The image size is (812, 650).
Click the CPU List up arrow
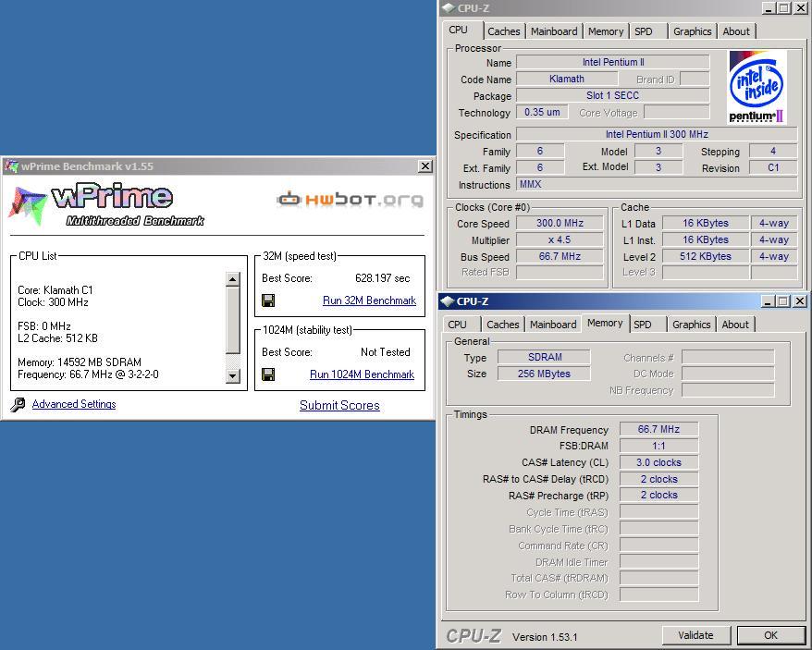[x=233, y=279]
